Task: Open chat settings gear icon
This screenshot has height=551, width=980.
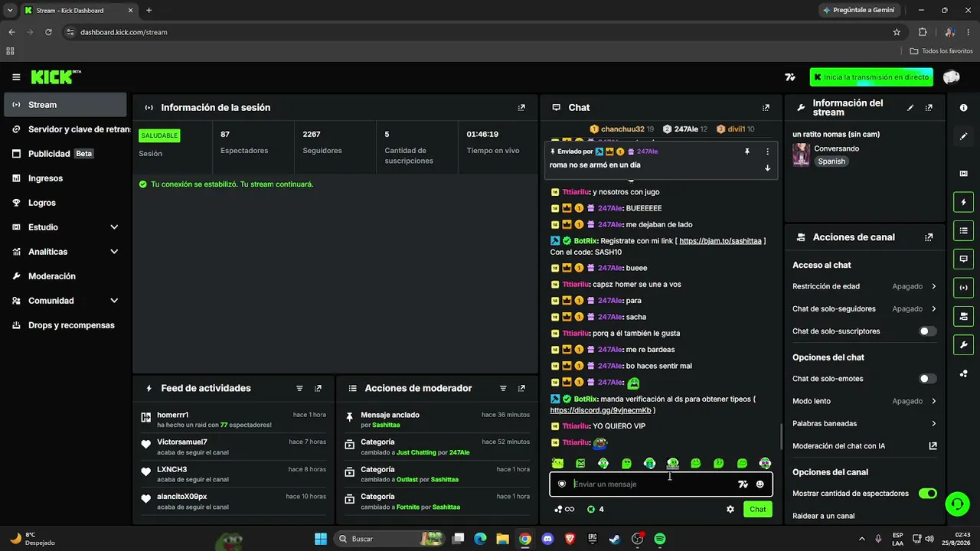Action: point(730,509)
